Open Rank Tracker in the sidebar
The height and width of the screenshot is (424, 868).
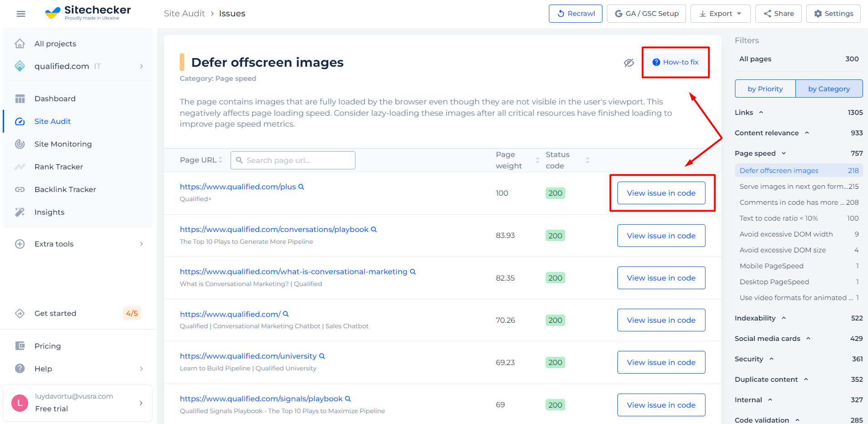point(59,167)
